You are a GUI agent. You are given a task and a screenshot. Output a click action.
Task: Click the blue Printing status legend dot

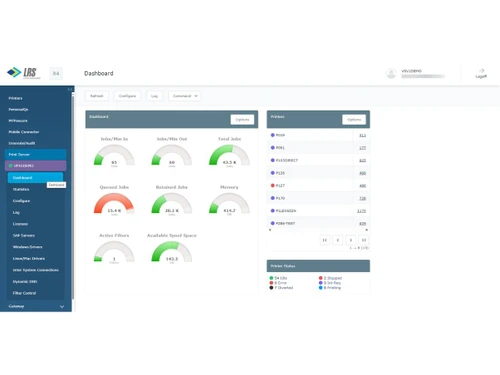[321, 288]
